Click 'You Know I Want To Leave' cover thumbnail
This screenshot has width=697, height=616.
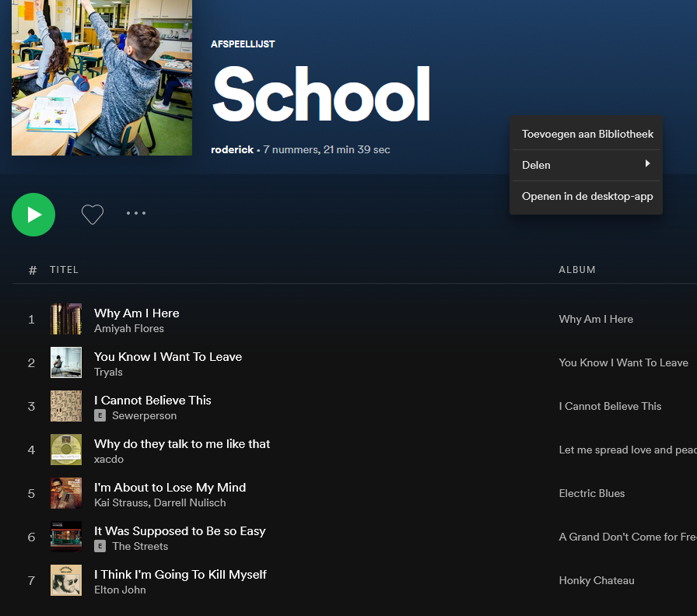click(66, 362)
